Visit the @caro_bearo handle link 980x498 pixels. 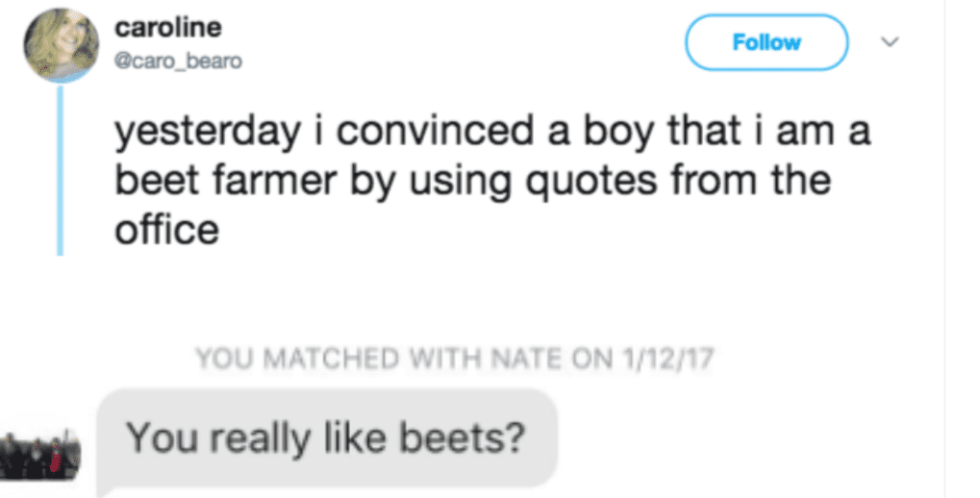tap(179, 62)
